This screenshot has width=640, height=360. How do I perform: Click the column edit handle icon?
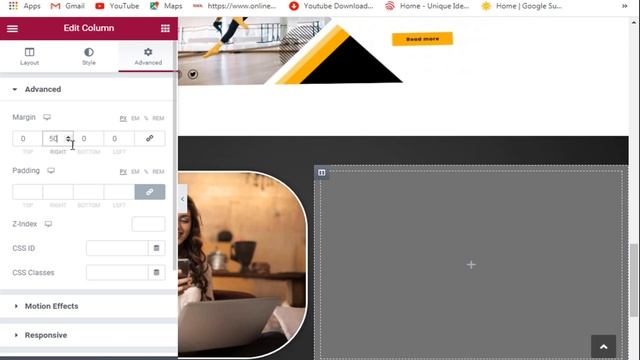click(322, 173)
